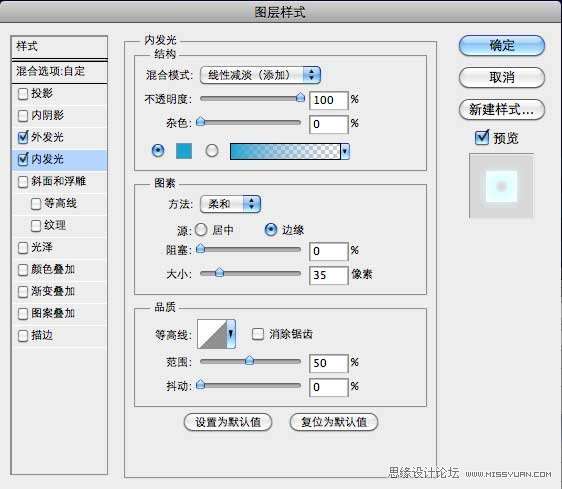
Task: Confirm with the 确定 button
Action: click(x=501, y=46)
